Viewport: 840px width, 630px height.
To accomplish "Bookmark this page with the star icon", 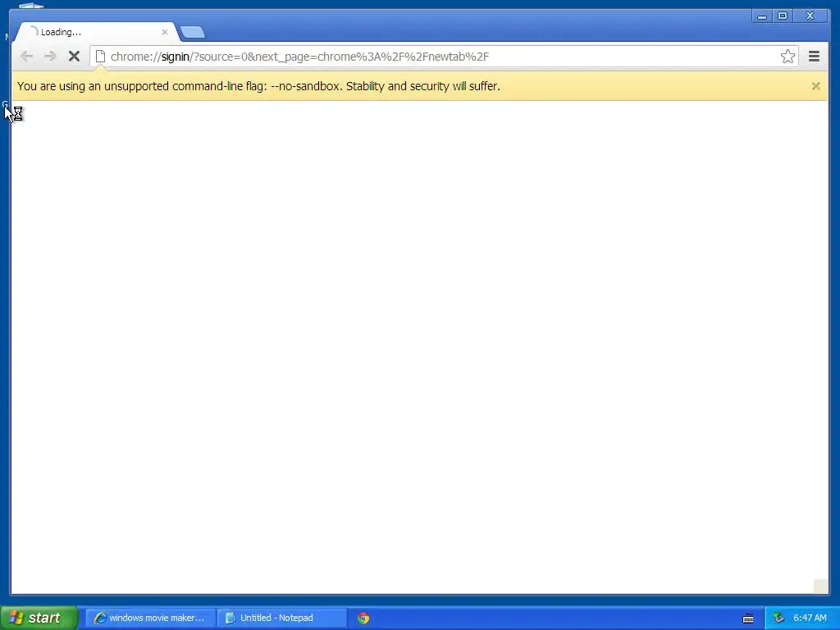I will pos(787,57).
